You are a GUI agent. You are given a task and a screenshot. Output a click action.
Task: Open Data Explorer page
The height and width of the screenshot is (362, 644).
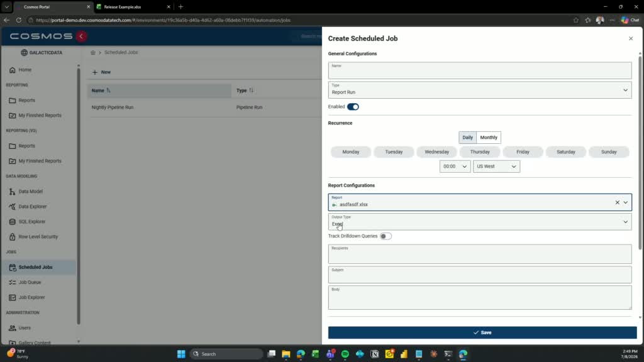pyautogui.click(x=33, y=206)
